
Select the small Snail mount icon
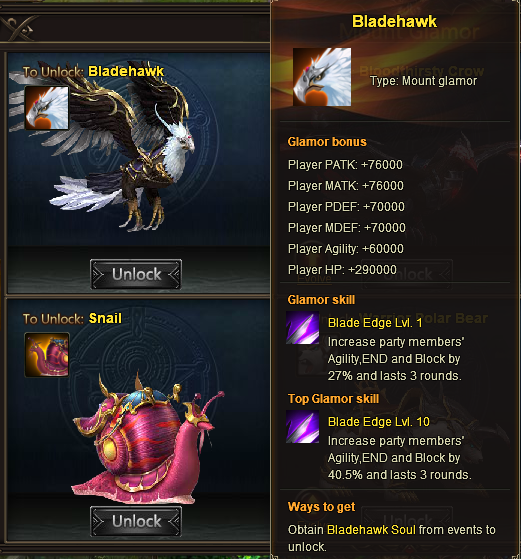[x=47, y=355]
